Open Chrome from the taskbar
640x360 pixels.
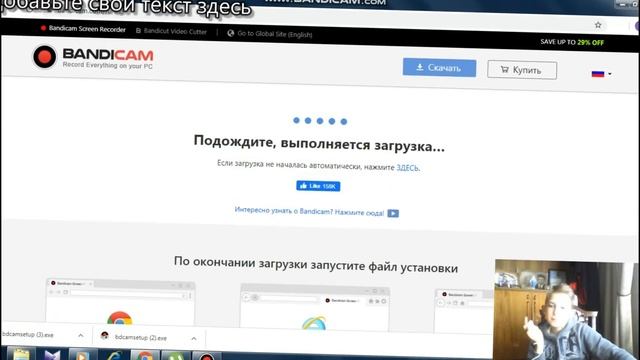click(x=144, y=355)
